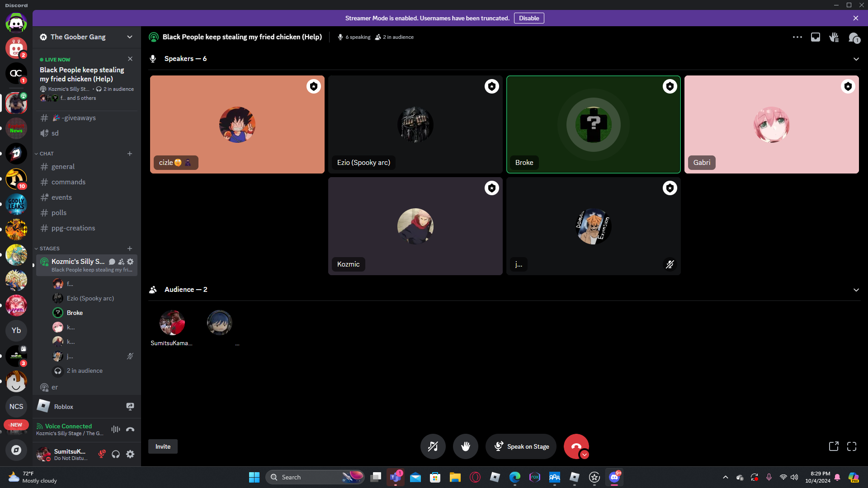Select Ezio (Spooky arc) speaker tile
The height and width of the screenshot is (488, 868).
(415, 125)
